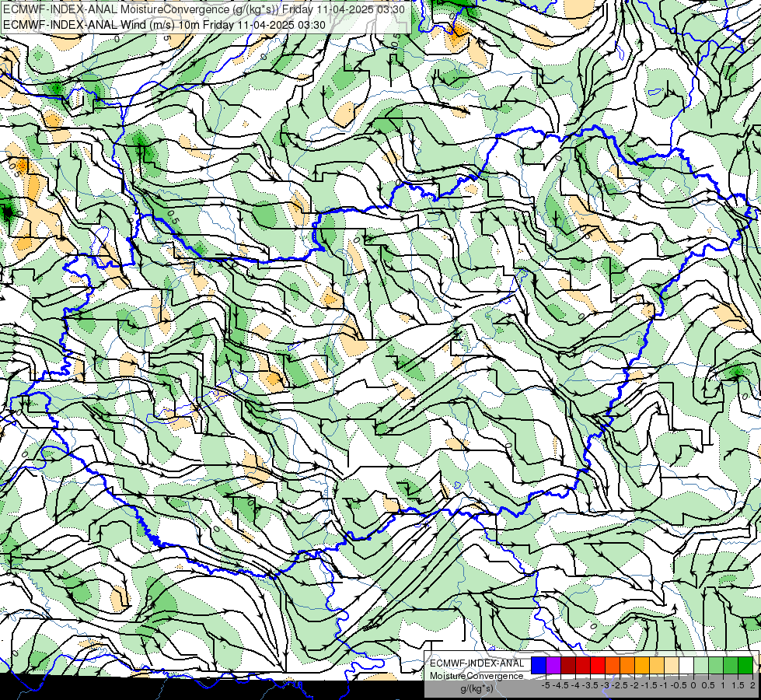Screen dimensions: 761x700
Task: Click the white swatch in the legend
Action: (686, 665)
